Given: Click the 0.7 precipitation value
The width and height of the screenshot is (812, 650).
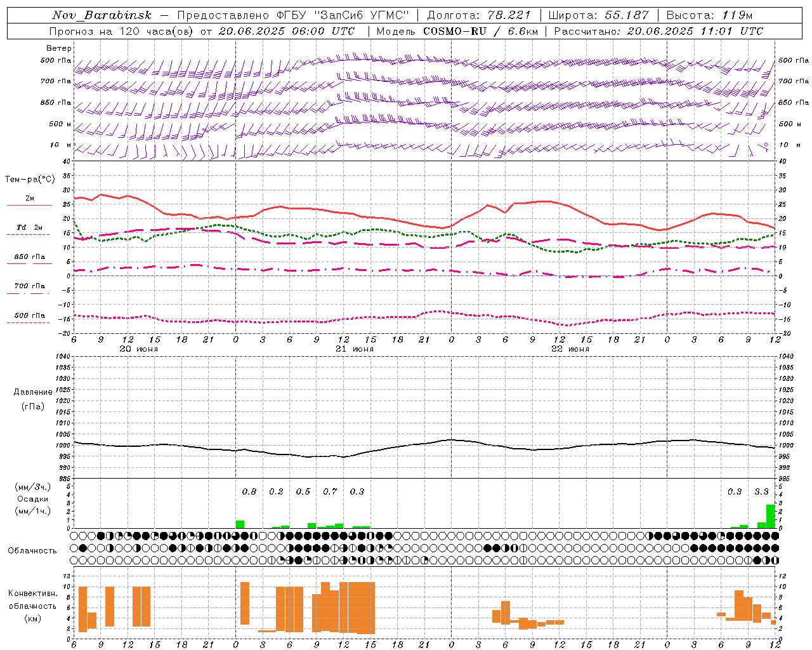Looking at the screenshot, I should coord(330,491).
